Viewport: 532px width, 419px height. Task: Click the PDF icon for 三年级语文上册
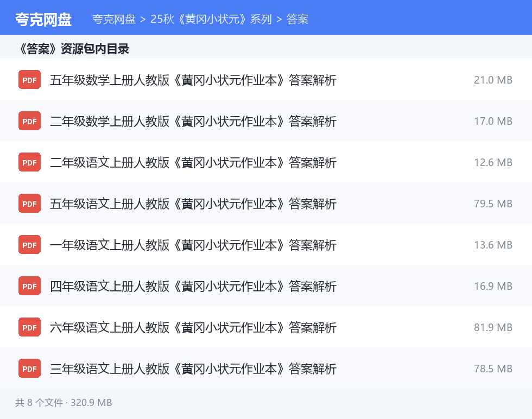29,369
